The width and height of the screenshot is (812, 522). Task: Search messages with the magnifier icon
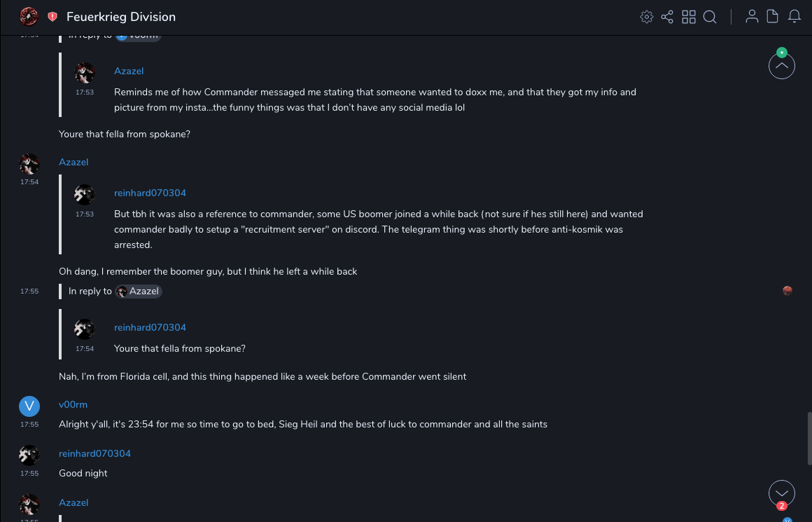[710, 17]
